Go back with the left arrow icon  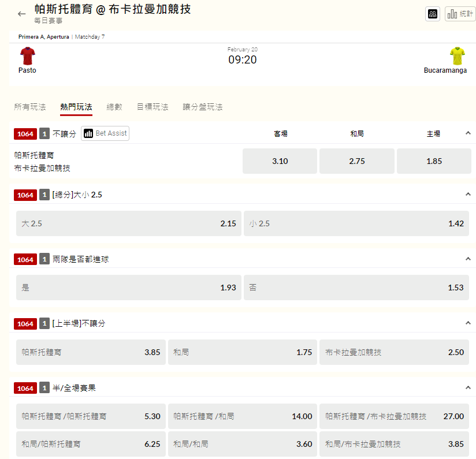[x=21, y=14]
